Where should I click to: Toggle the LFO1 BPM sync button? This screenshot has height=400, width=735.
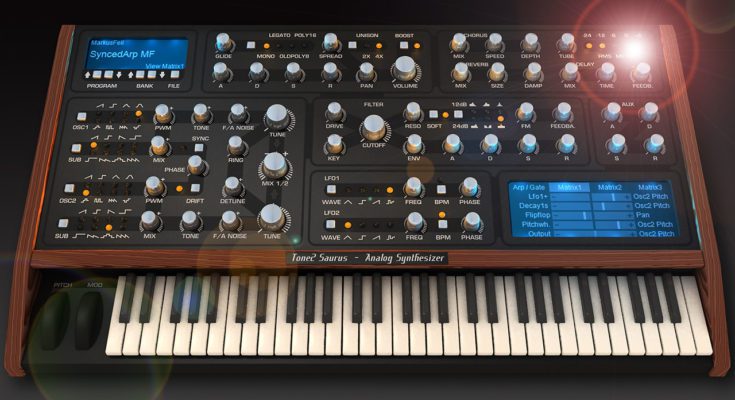click(x=440, y=188)
